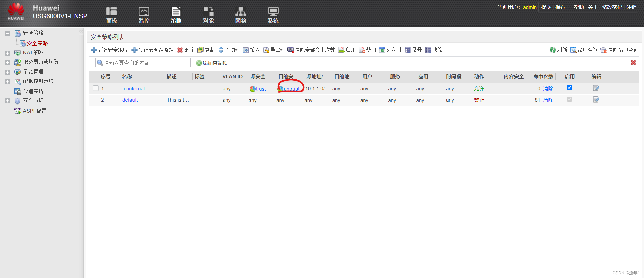The width and height of the screenshot is (644, 278).
Task: Click 新建安全策略 new policy button
Action: tap(109, 50)
